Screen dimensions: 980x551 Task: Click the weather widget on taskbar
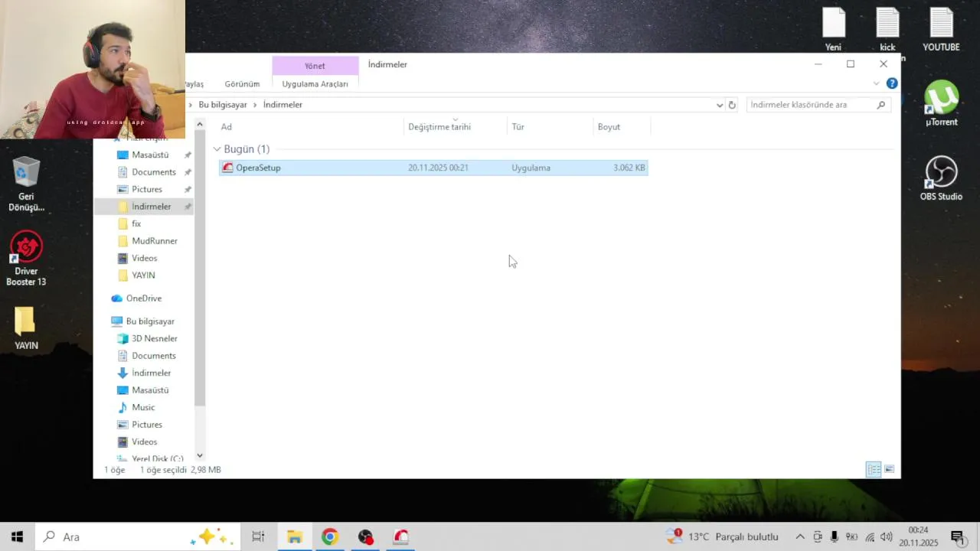(x=723, y=536)
